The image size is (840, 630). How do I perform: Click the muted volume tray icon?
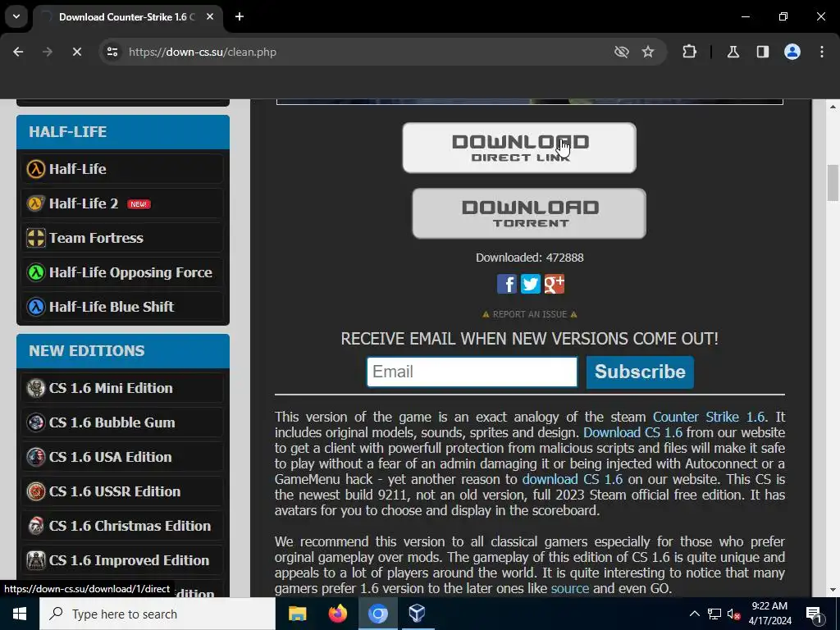pyautogui.click(x=733, y=614)
